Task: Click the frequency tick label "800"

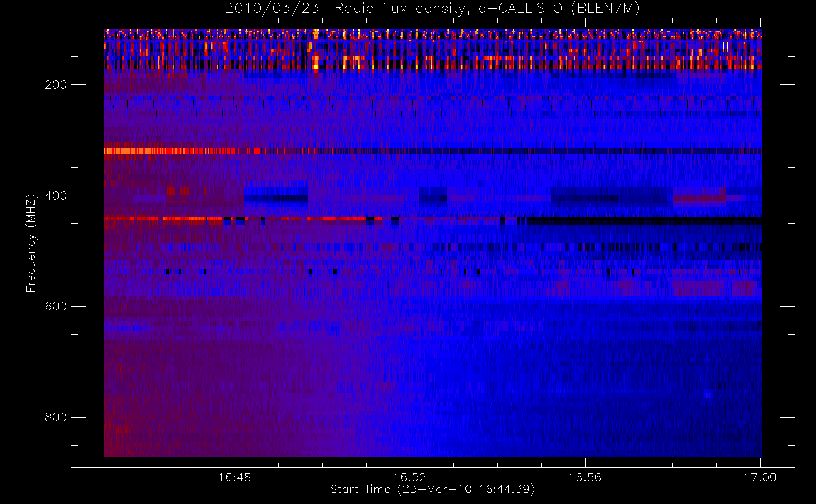Action: point(55,417)
